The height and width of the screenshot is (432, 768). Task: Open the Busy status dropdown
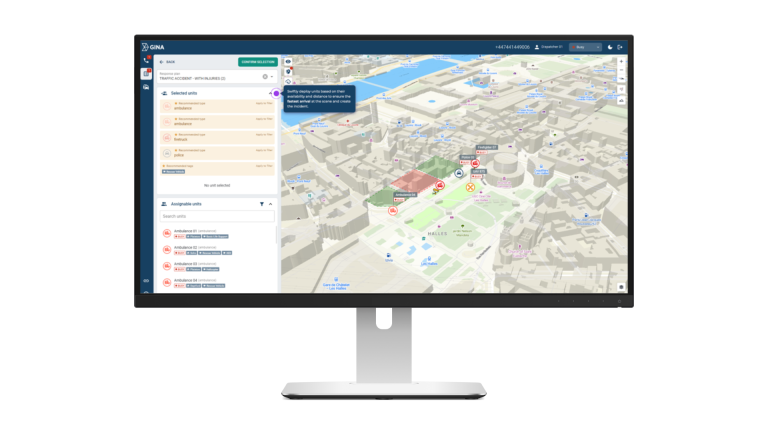[x=586, y=47]
